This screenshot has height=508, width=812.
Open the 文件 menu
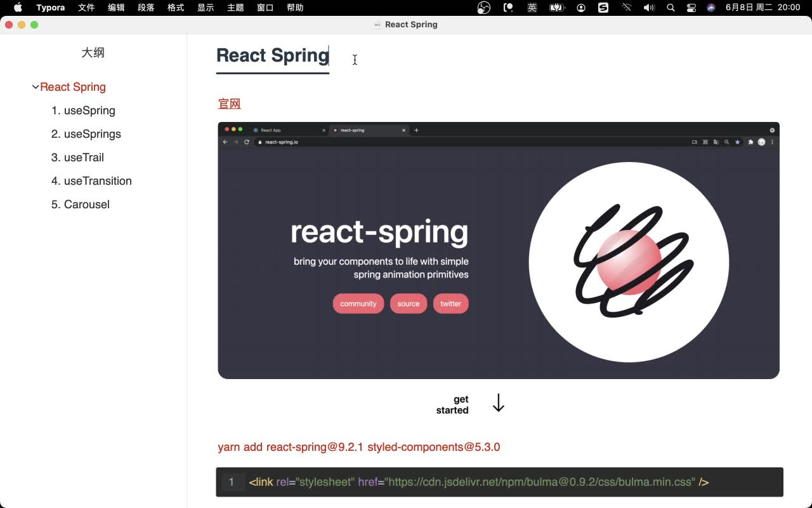(86, 8)
